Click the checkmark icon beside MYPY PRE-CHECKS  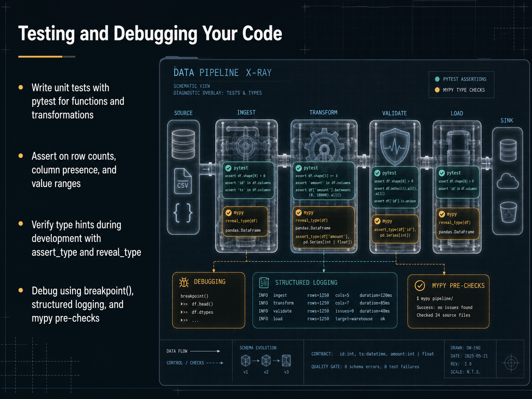tap(420, 285)
